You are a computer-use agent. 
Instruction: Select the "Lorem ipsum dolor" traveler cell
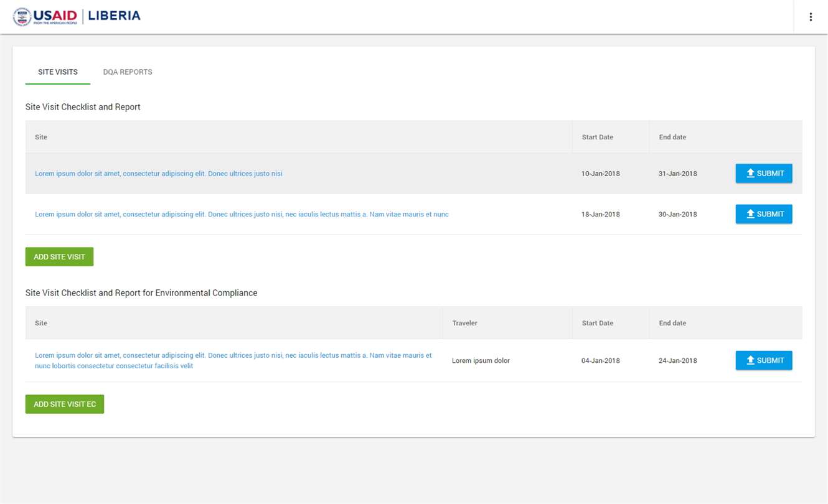pos(481,360)
